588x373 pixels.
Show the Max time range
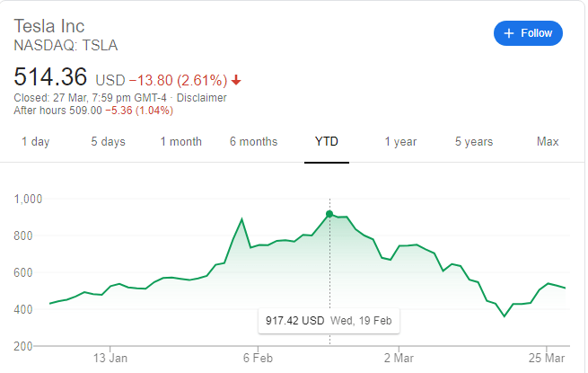(x=548, y=142)
